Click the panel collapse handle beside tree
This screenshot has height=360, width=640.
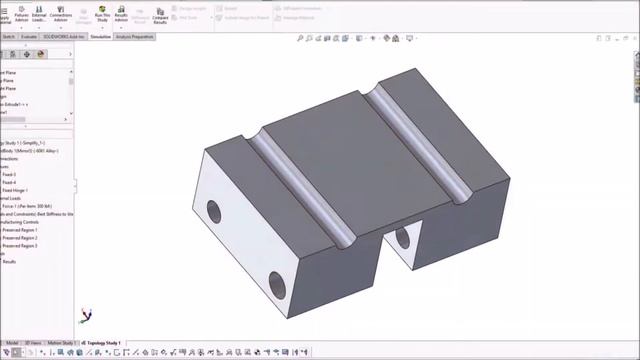75,186
